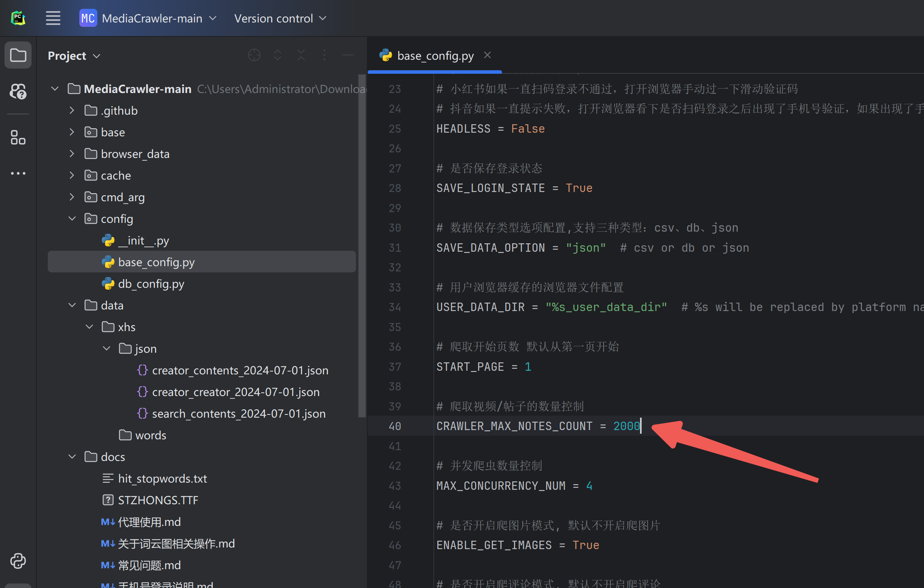Image resolution: width=924 pixels, height=588 pixels.
Task: Show more tool windows ellipsis
Action: point(18,173)
